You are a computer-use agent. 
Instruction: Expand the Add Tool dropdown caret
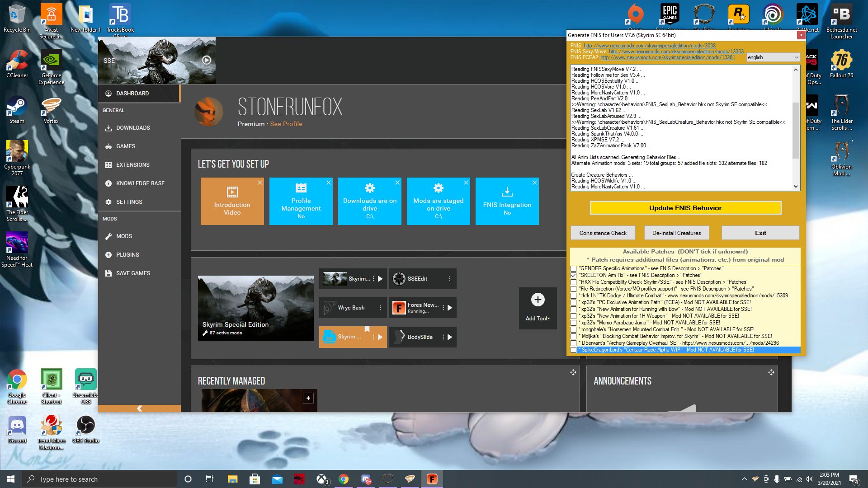pos(548,319)
